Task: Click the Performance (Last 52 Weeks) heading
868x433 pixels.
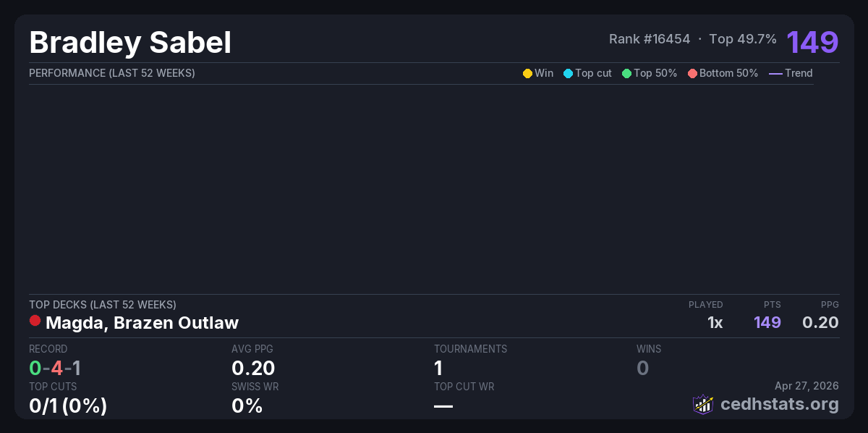Action: (x=112, y=73)
